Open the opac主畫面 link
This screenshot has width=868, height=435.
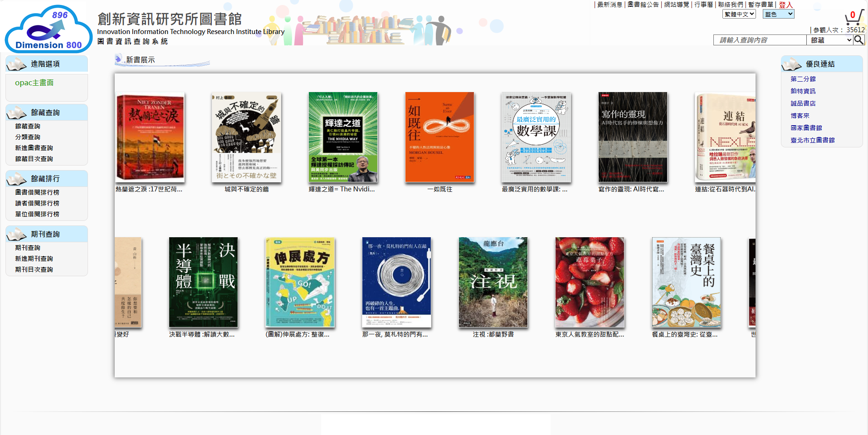point(34,83)
